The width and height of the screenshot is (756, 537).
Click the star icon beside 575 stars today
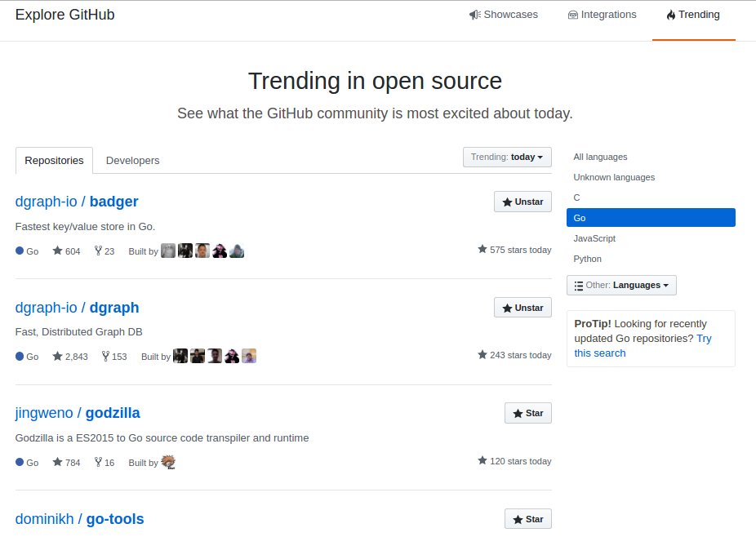pyautogui.click(x=483, y=249)
